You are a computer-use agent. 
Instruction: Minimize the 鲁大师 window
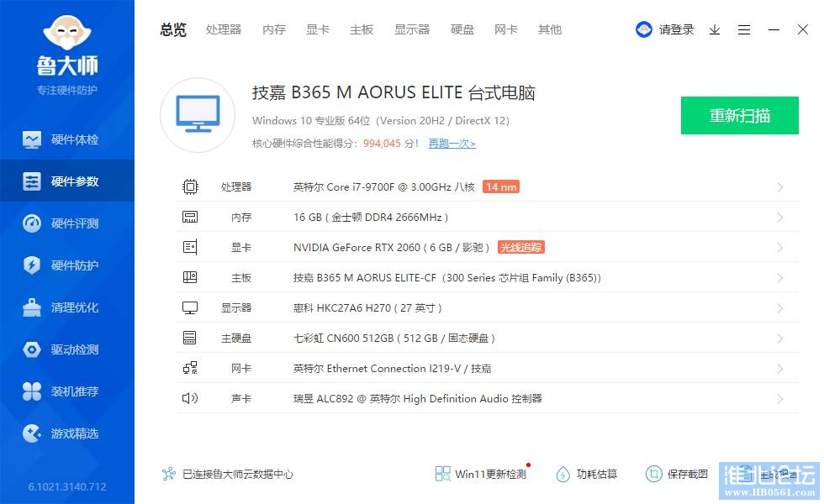click(774, 30)
